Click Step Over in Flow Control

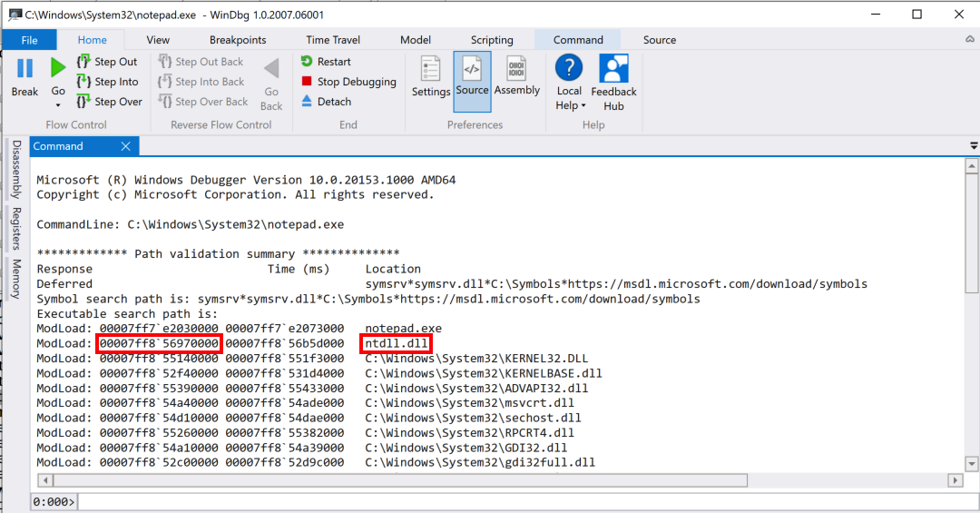pyautogui.click(x=110, y=102)
